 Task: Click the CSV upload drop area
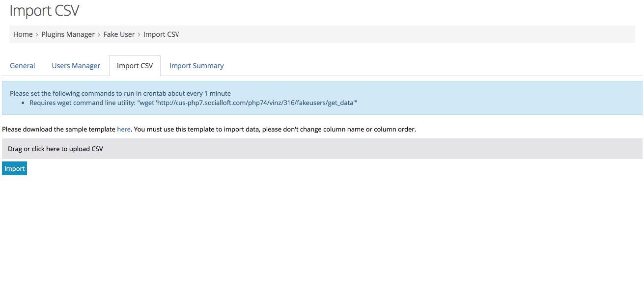[322, 149]
